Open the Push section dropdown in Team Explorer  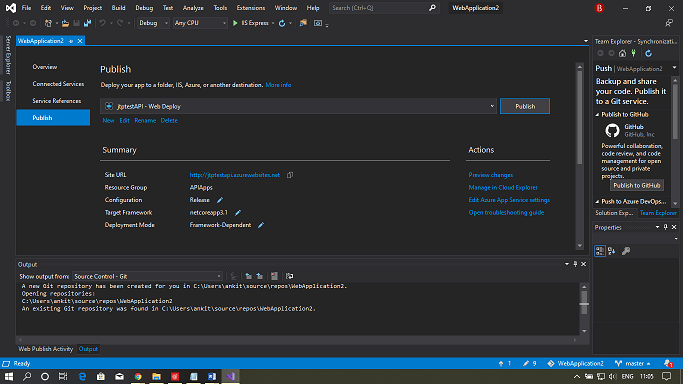pos(674,68)
